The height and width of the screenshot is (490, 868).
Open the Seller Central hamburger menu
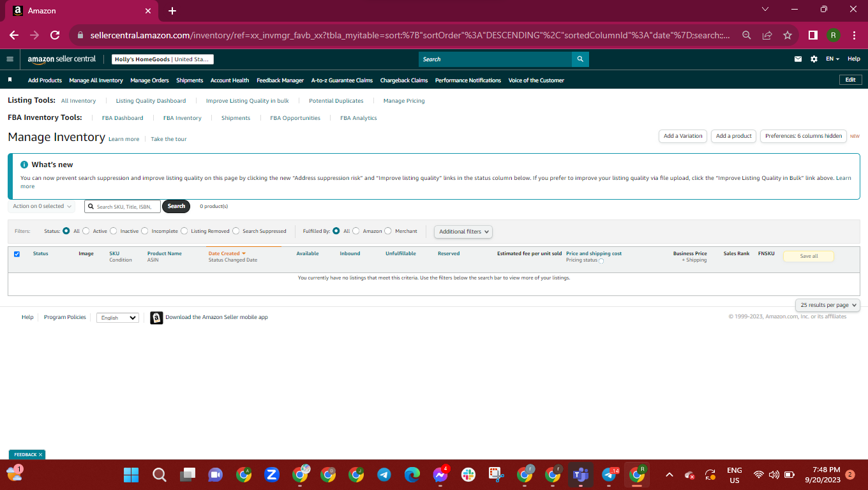click(10, 59)
